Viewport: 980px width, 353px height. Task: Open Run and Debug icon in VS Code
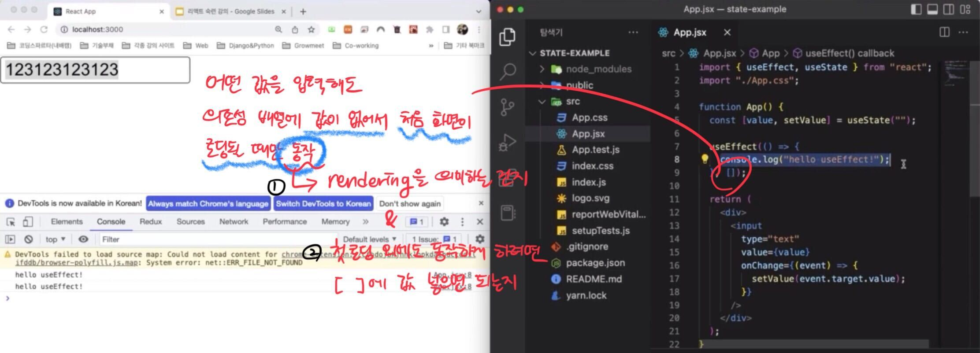508,142
